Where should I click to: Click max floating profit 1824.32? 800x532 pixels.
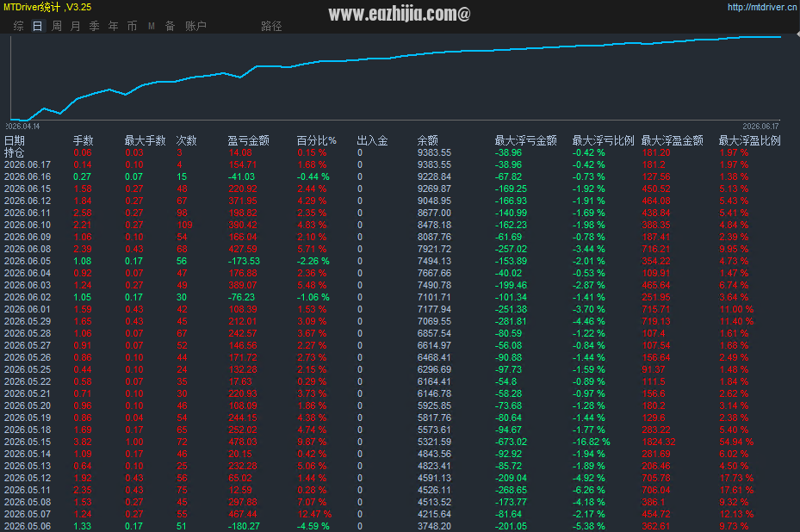659,442
